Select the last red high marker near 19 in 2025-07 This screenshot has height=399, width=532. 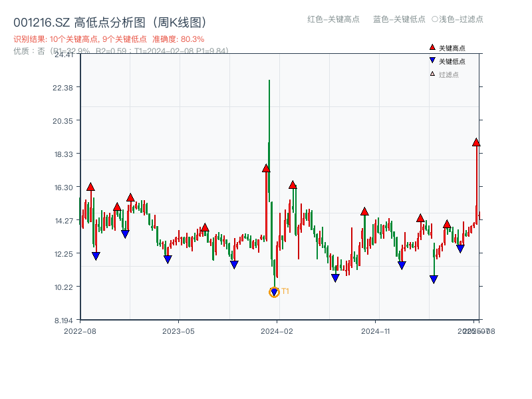(x=476, y=142)
